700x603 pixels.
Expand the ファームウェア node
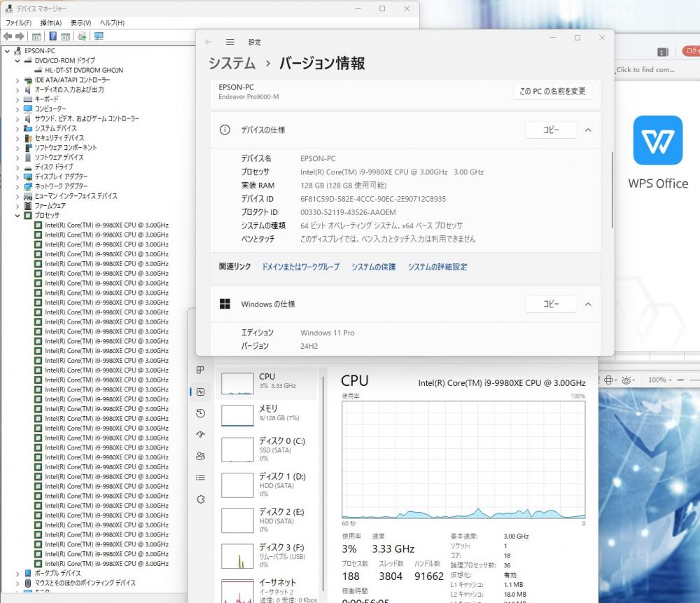pos(17,206)
